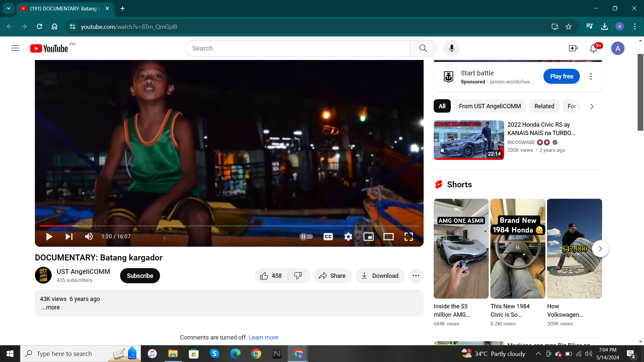Open the hamburger guide menu
Screen dimensions: 644x362
(x=15, y=48)
